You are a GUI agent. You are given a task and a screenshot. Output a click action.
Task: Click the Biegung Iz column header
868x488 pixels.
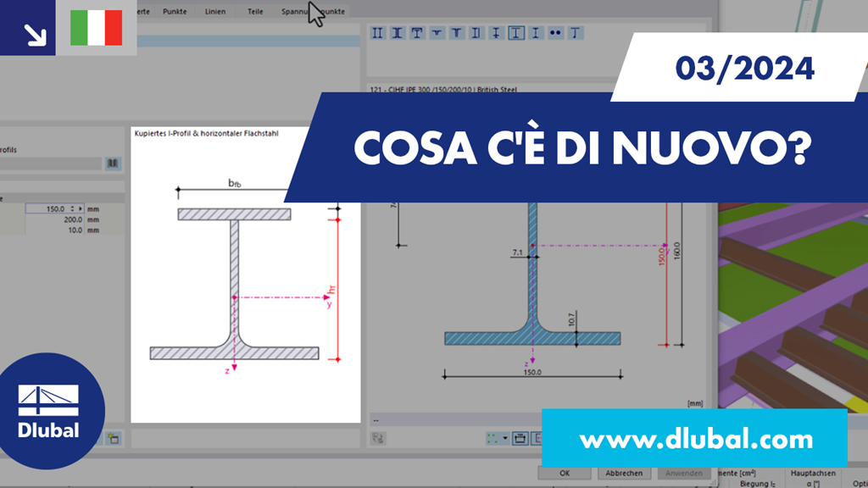click(757, 484)
